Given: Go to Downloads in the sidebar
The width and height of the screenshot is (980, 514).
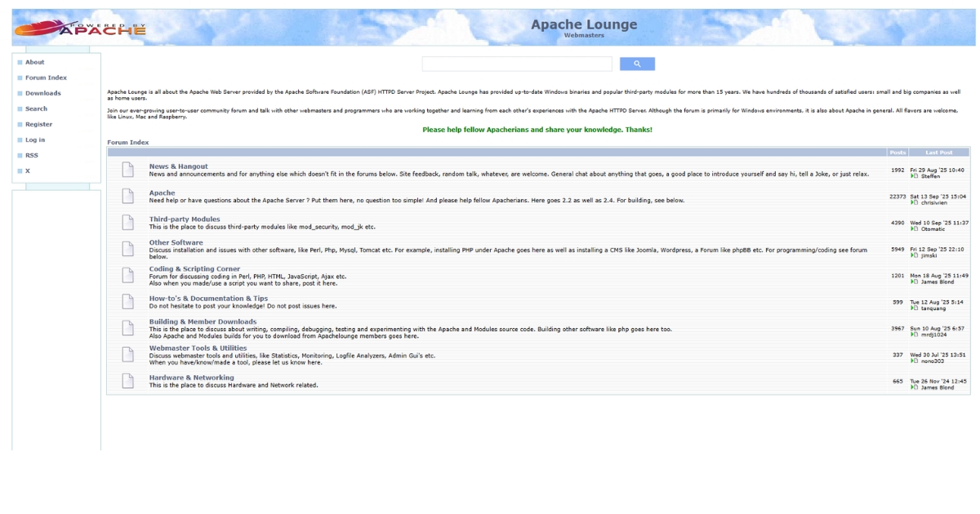Looking at the screenshot, I should pyautogui.click(x=42, y=93).
